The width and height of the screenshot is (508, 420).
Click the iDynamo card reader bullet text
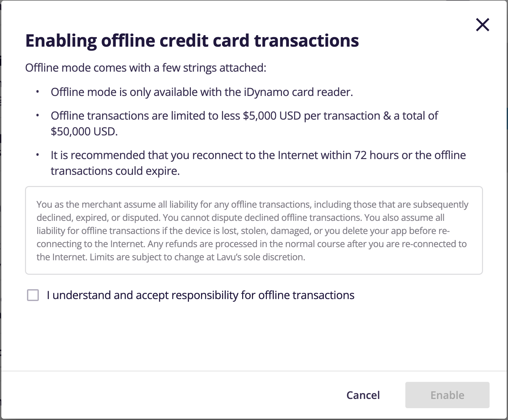pos(201,92)
